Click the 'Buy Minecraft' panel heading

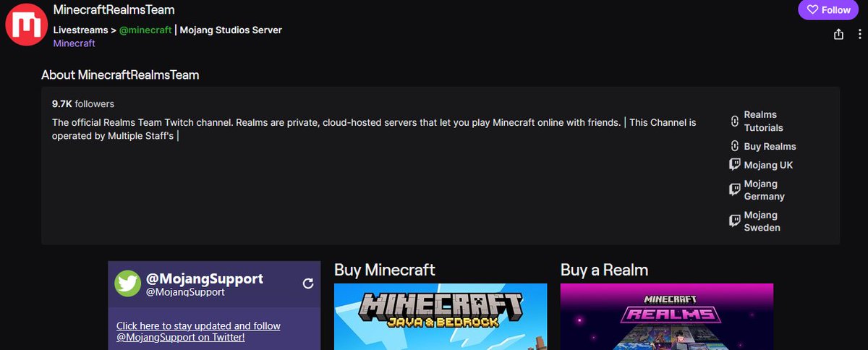(385, 270)
